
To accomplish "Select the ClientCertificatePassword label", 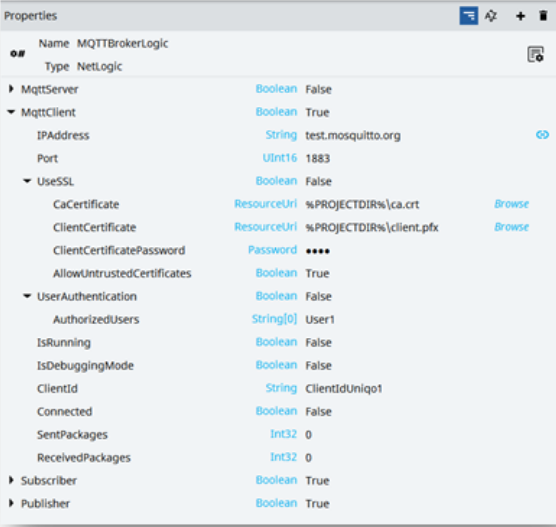I will pos(119,250).
